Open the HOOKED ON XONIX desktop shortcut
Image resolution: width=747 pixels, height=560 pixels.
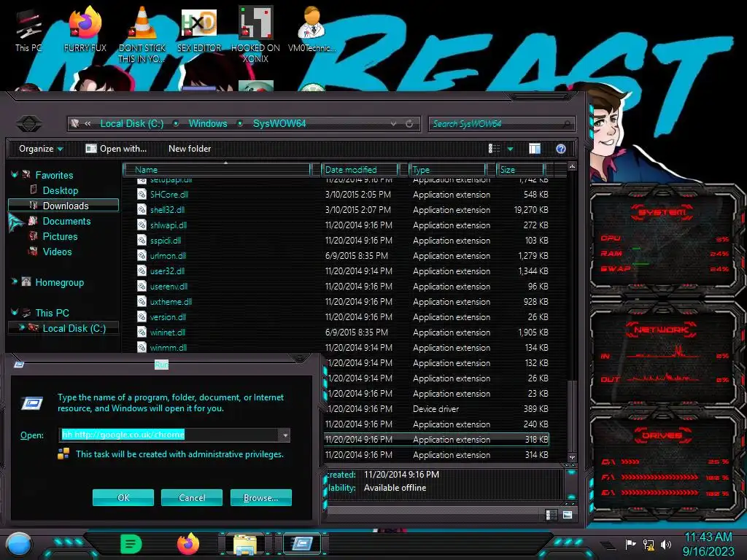(255, 34)
